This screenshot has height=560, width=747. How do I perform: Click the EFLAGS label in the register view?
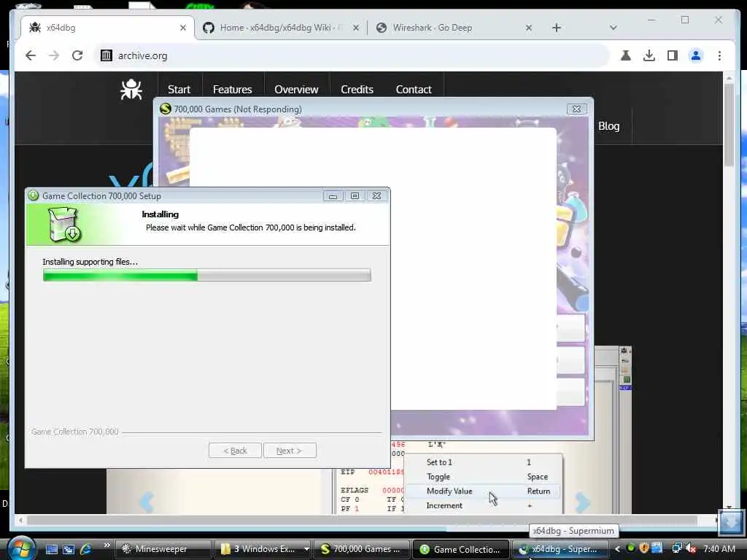point(355,490)
